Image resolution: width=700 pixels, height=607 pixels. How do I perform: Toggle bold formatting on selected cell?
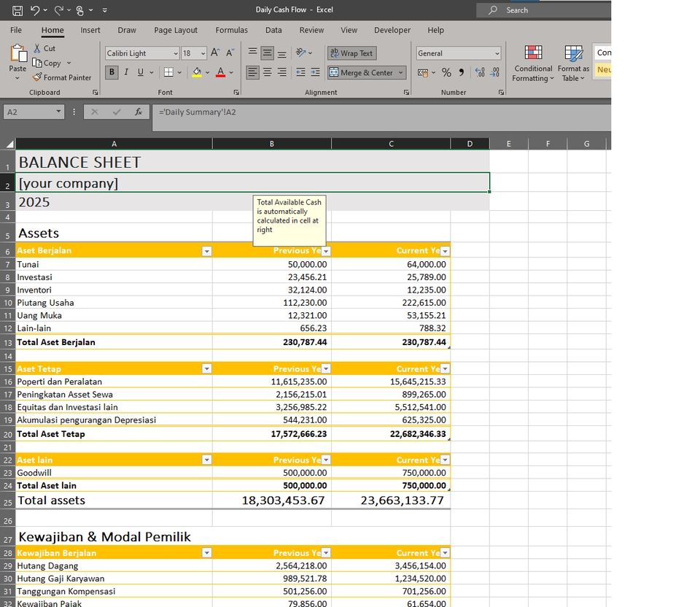tap(111, 72)
